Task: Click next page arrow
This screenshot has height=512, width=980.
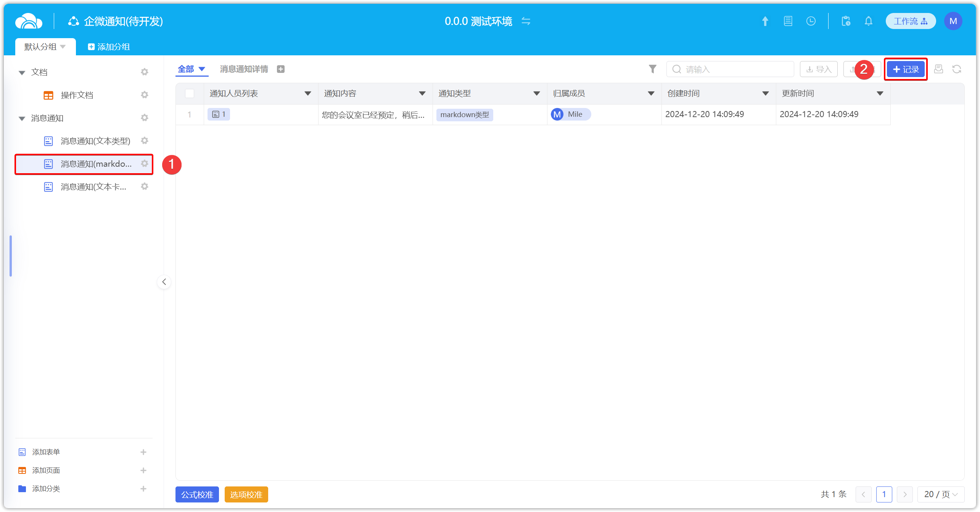Action: pos(904,494)
